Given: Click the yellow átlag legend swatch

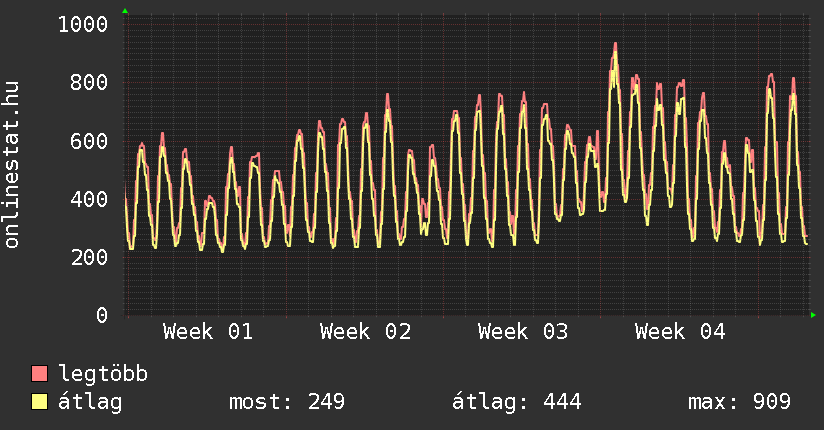Looking at the screenshot, I should click(x=39, y=402).
